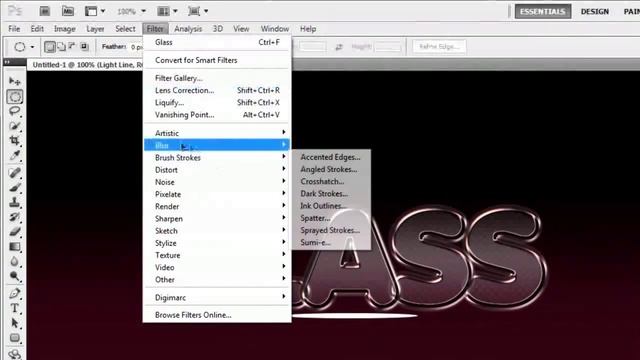The width and height of the screenshot is (640, 360).
Task: Open the Help menu
Action: 308,29
